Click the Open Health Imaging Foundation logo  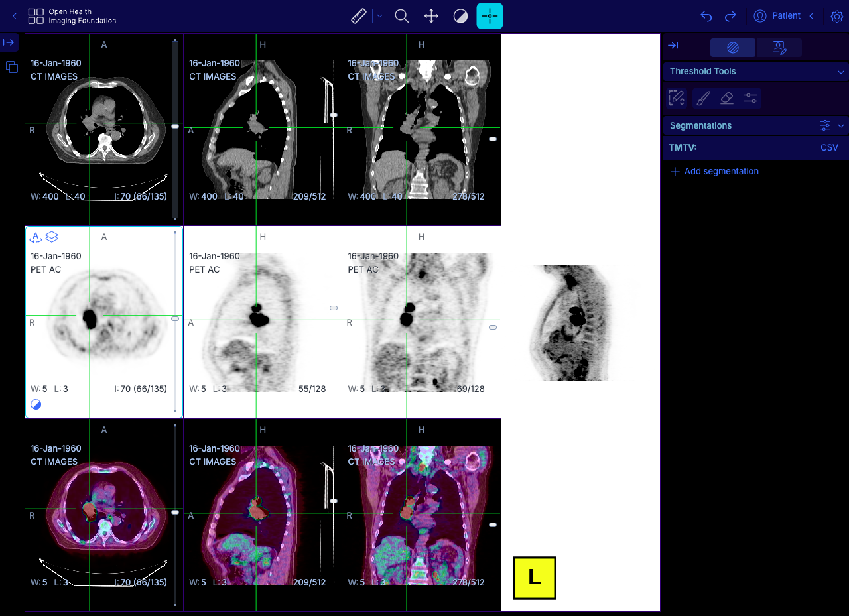click(72, 17)
